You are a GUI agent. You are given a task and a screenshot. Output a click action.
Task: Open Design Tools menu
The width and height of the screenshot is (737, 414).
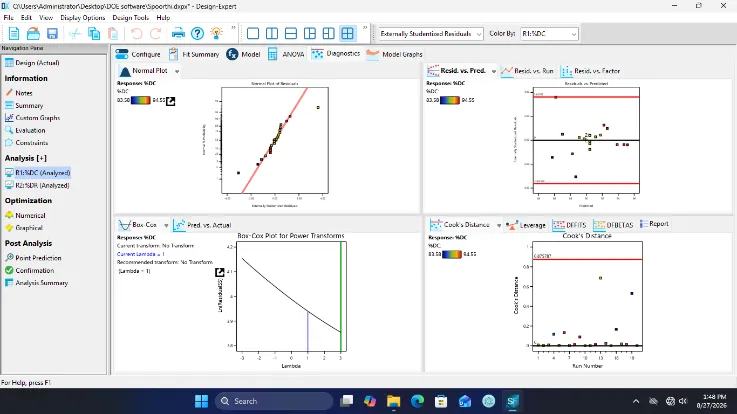[x=131, y=17]
